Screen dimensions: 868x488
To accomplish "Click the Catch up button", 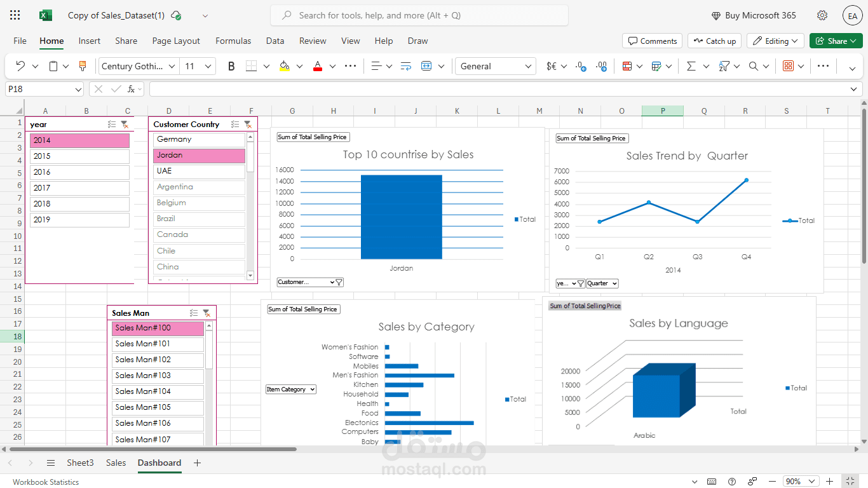I will click(x=714, y=41).
